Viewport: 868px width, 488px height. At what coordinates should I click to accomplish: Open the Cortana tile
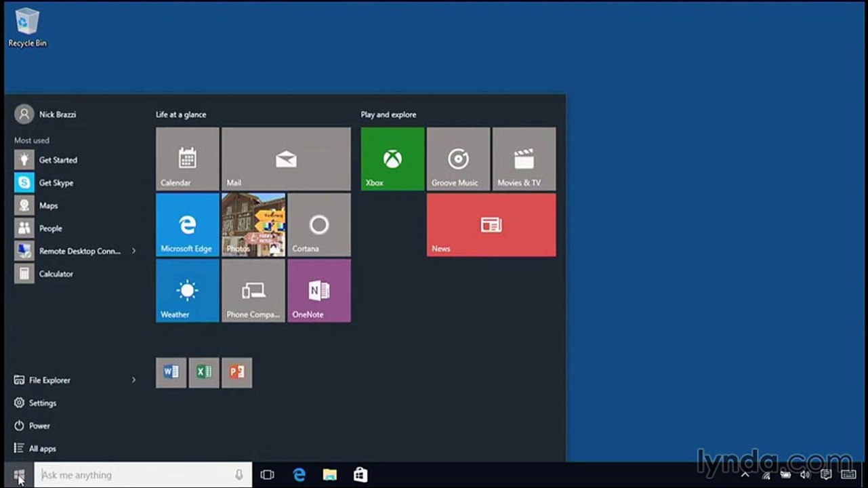point(319,224)
